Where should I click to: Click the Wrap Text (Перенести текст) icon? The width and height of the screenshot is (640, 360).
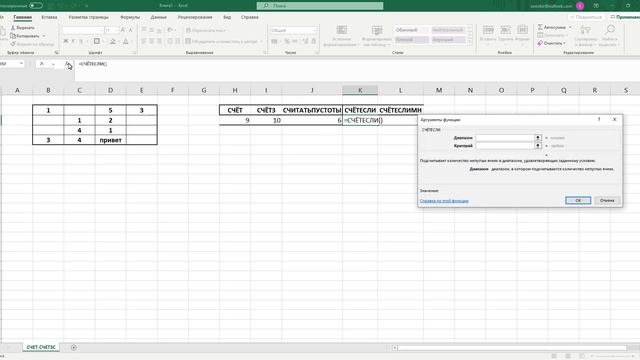click(188, 30)
